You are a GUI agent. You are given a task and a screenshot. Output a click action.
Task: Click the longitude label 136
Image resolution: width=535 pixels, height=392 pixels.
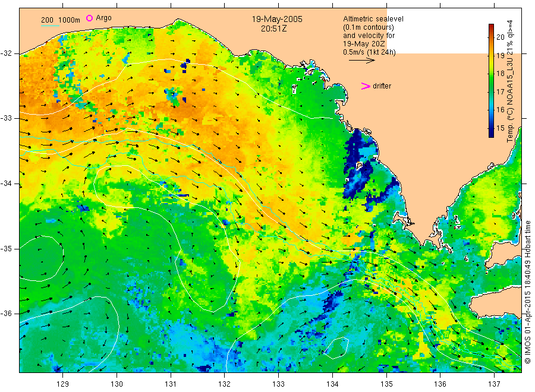(x=440, y=384)
